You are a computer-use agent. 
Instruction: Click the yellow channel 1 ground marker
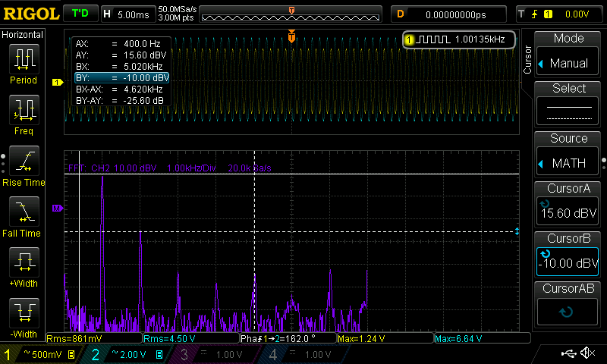click(x=58, y=82)
